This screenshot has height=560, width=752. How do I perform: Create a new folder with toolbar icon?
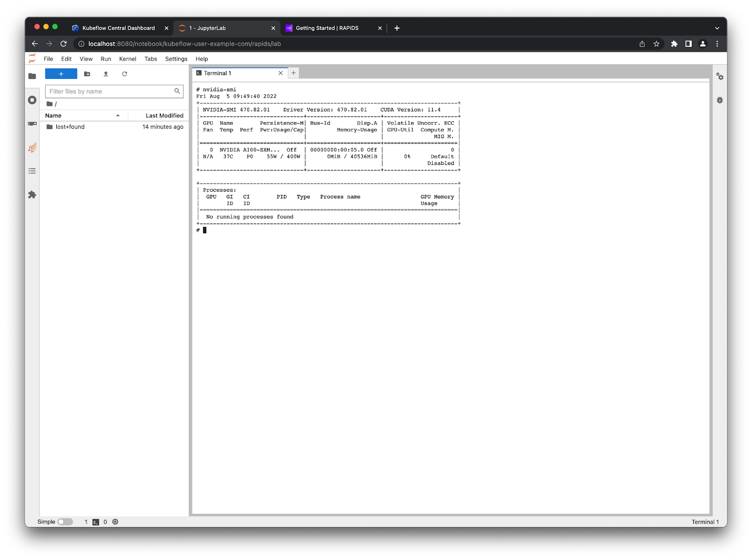87,74
